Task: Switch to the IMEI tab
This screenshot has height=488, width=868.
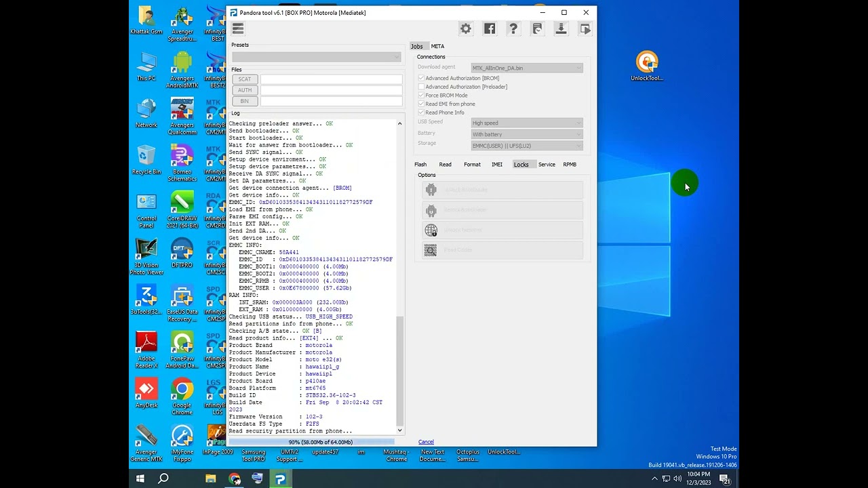Action: 497,164
